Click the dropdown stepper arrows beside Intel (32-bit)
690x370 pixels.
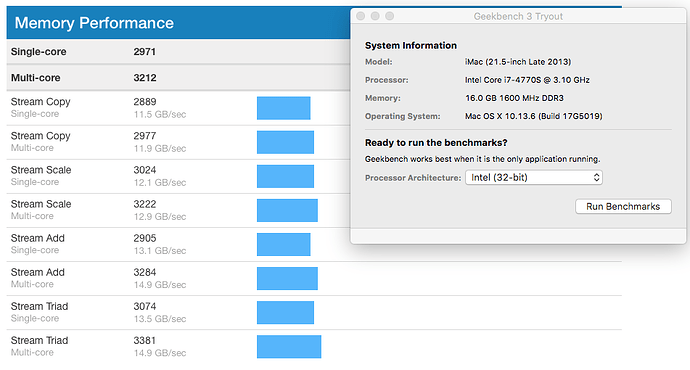[596, 177]
